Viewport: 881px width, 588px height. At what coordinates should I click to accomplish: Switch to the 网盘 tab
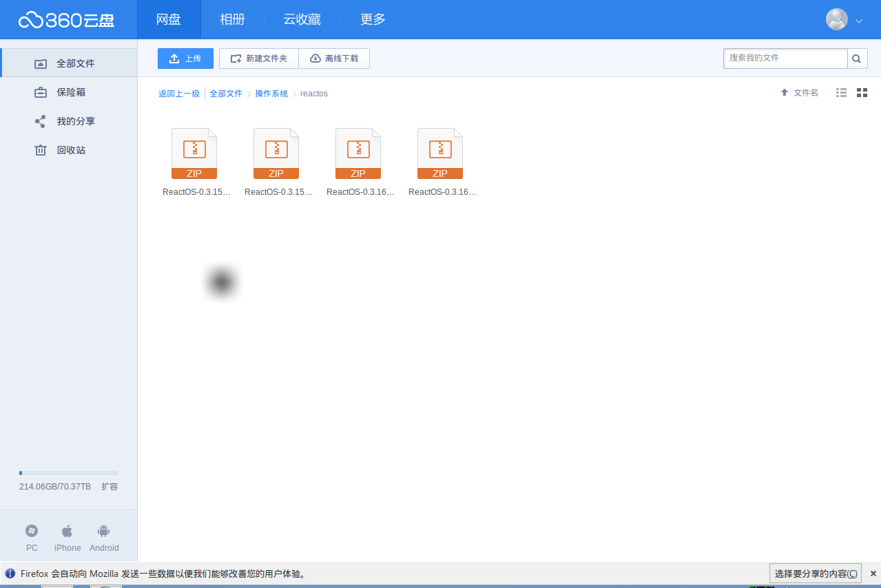169,19
